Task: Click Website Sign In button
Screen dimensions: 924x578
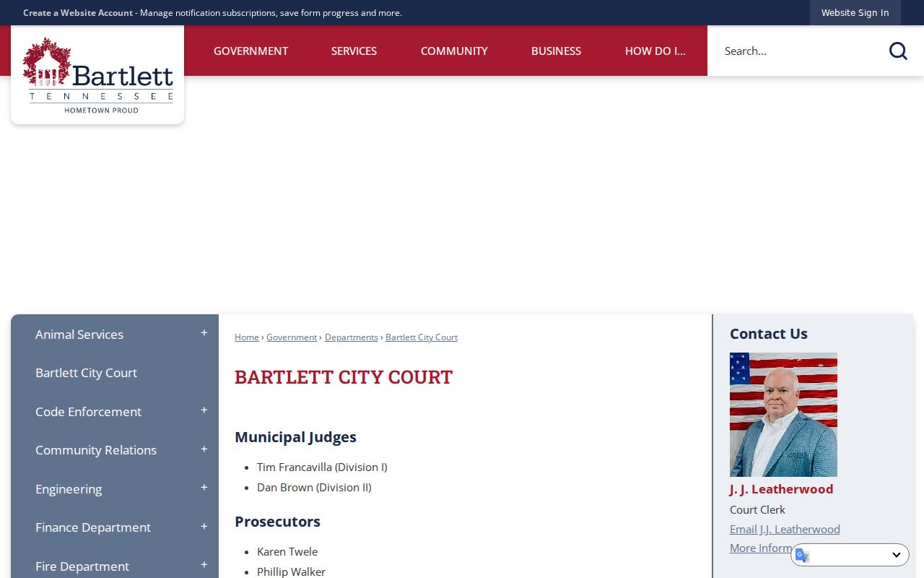Action: (x=855, y=12)
